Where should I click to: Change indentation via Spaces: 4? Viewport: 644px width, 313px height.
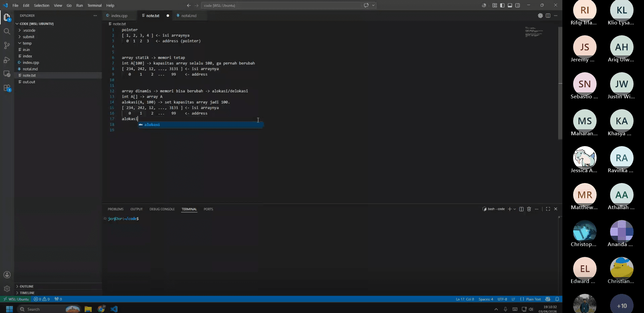[486, 299]
